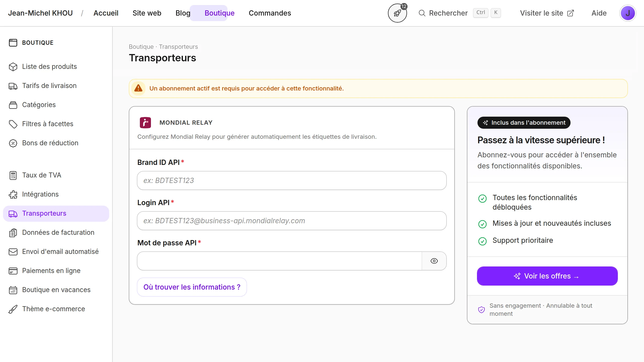Click Où trouver les informations link
The image size is (644, 362).
[192, 287]
